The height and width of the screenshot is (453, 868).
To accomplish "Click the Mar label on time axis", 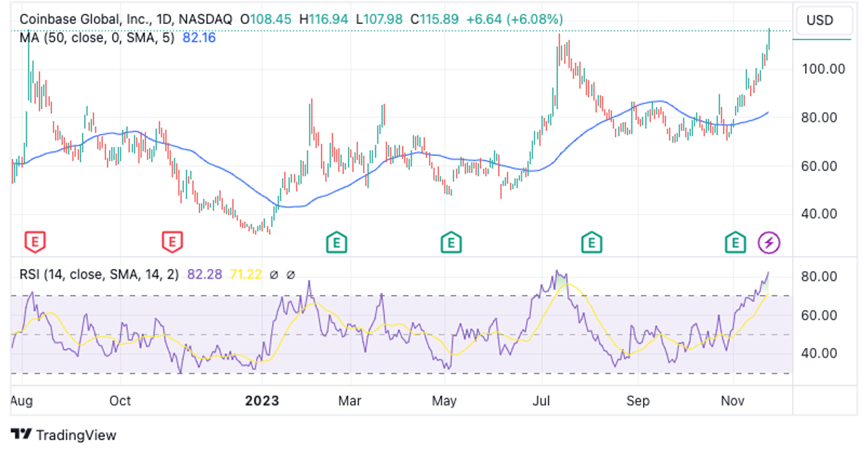I will [351, 400].
